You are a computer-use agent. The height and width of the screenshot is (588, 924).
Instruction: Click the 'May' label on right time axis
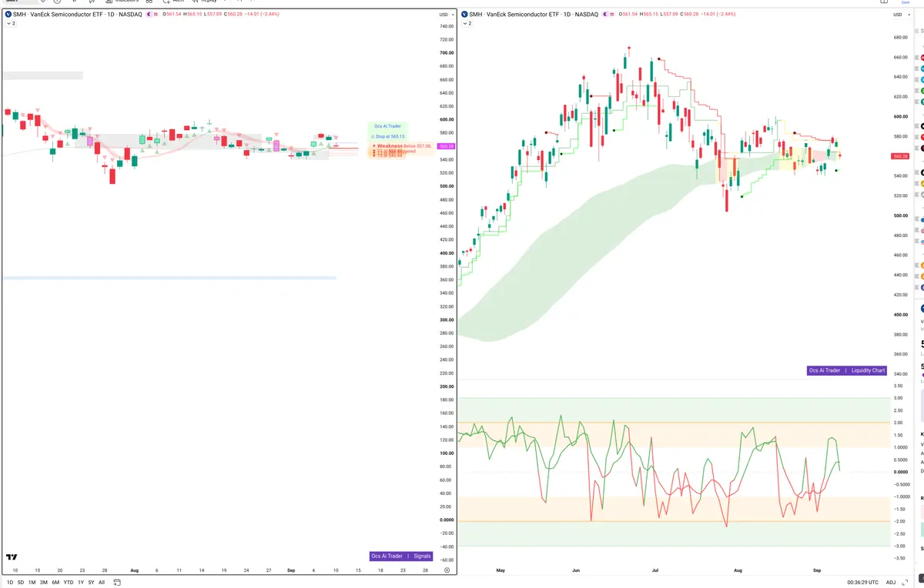point(500,570)
